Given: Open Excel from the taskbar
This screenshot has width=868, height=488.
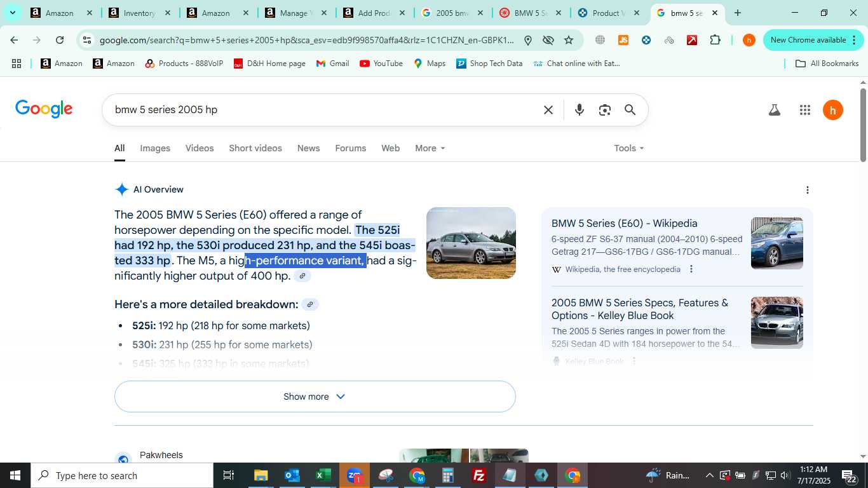Looking at the screenshot, I should [x=323, y=475].
